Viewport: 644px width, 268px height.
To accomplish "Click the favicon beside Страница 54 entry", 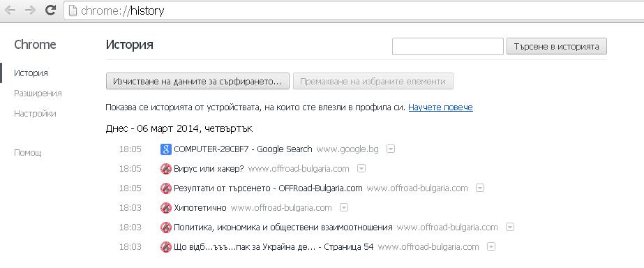I will click(x=165, y=247).
